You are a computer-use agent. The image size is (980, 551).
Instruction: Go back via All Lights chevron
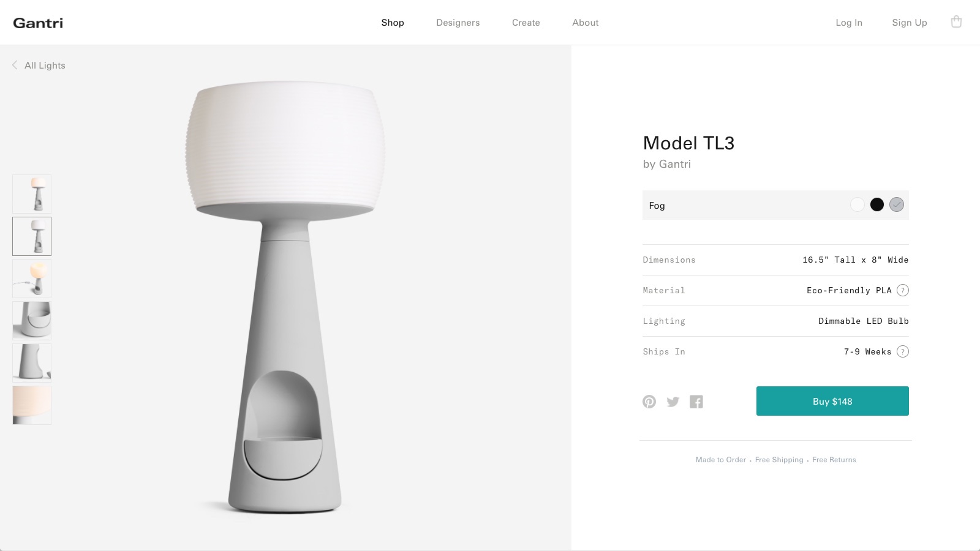click(15, 65)
